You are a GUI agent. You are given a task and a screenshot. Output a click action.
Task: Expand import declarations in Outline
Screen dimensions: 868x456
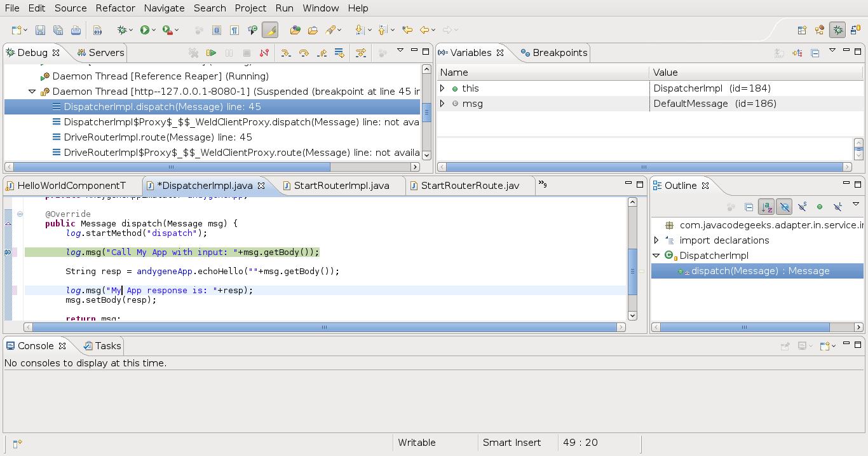[656, 240]
